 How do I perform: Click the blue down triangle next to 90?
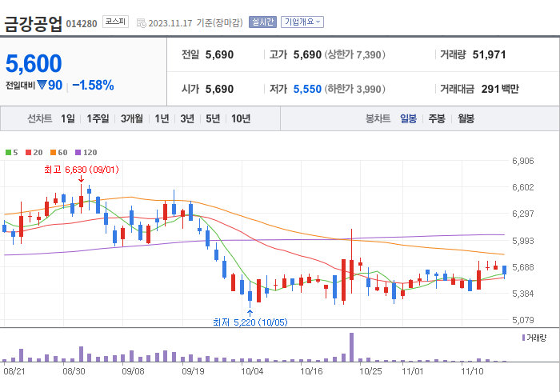point(42,85)
